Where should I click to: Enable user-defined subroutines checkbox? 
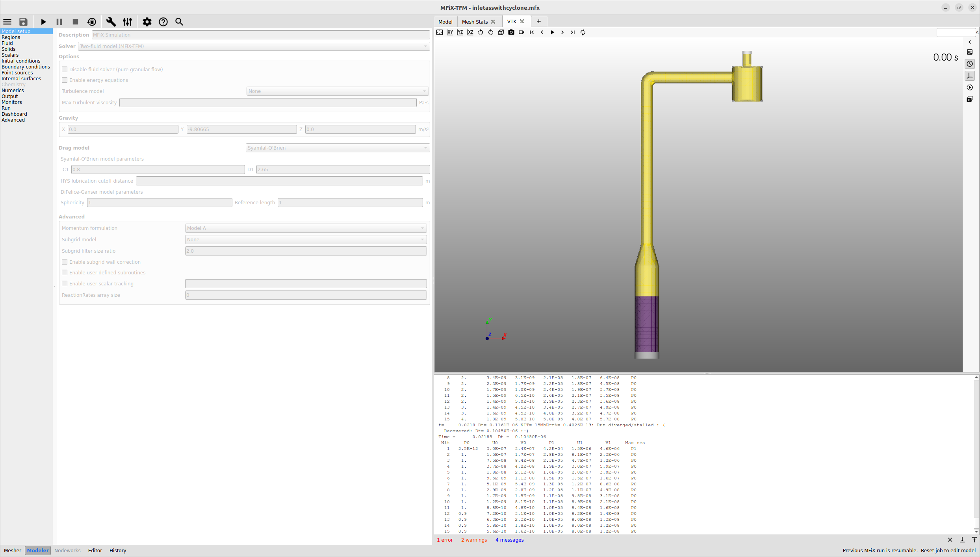pos(65,272)
